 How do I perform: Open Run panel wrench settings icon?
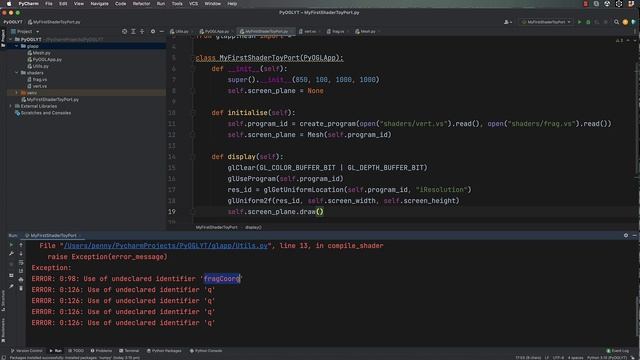(11, 254)
